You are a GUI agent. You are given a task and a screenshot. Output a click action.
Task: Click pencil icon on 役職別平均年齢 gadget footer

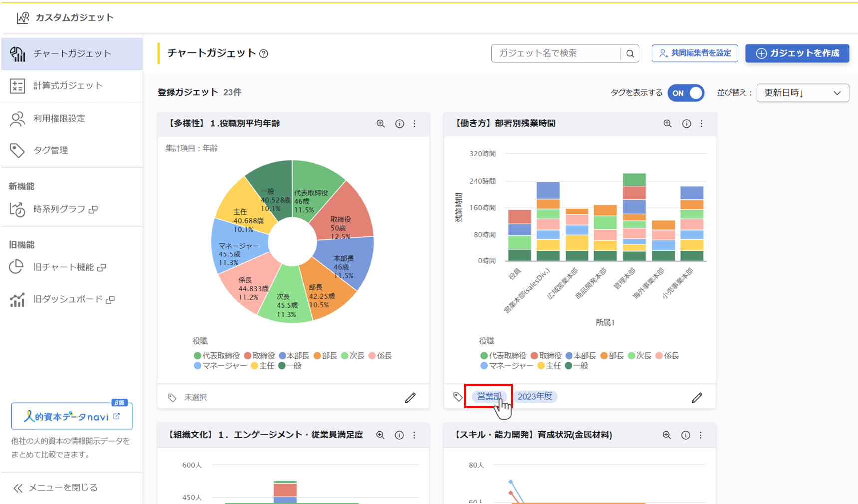[410, 398]
